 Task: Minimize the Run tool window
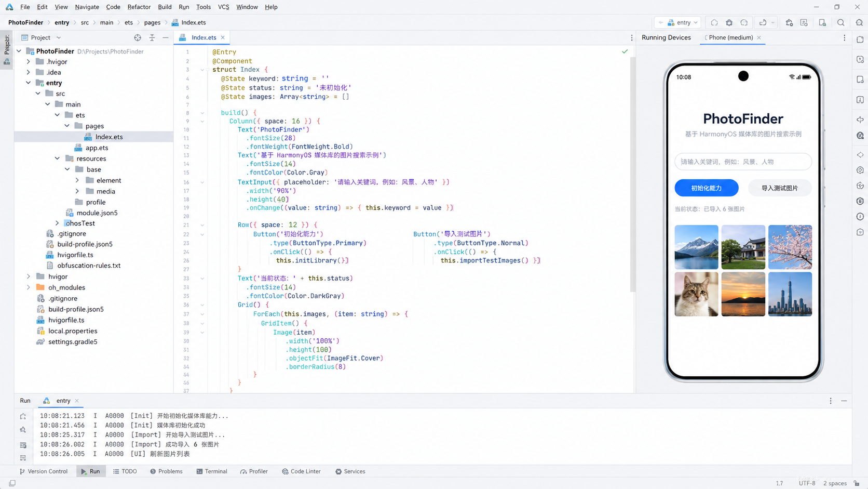(x=844, y=401)
